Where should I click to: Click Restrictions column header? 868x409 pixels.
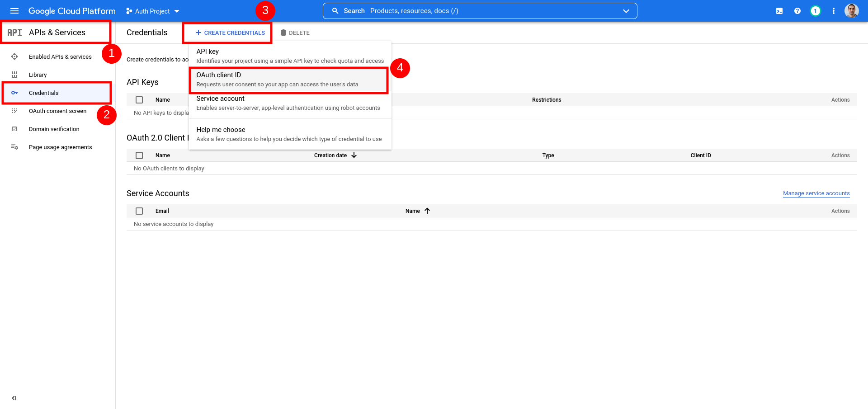tap(547, 100)
